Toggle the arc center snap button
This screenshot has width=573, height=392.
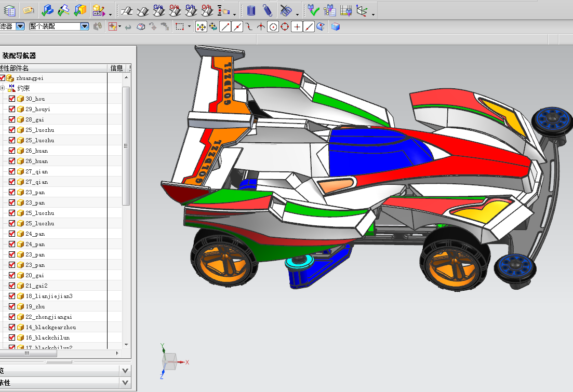[x=273, y=26]
